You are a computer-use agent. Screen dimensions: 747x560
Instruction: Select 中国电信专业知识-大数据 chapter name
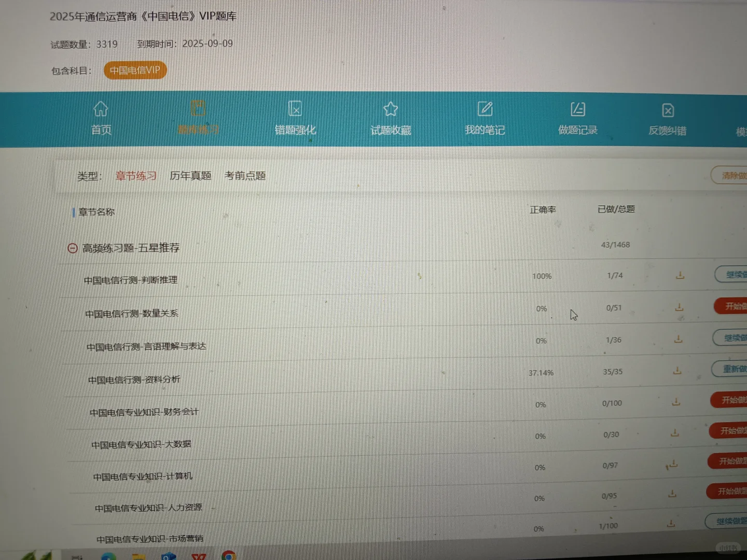(x=141, y=444)
